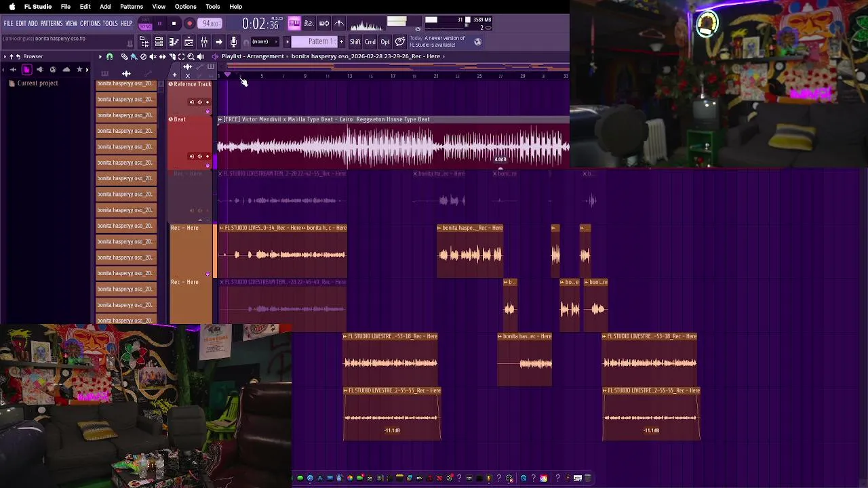Open playlist options arrow left of the magnet
This screenshot has width=868, height=488.
click(100, 56)
